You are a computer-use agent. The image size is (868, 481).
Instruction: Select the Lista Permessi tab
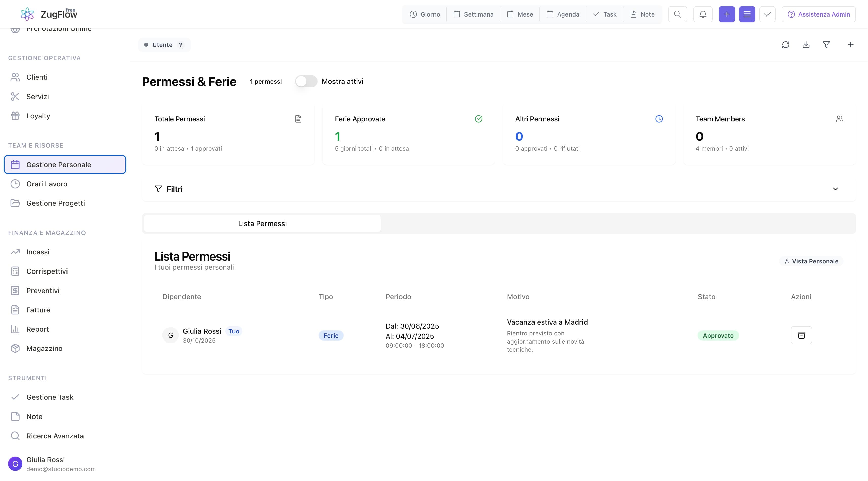pyautogui.click(x=262, y=223)
